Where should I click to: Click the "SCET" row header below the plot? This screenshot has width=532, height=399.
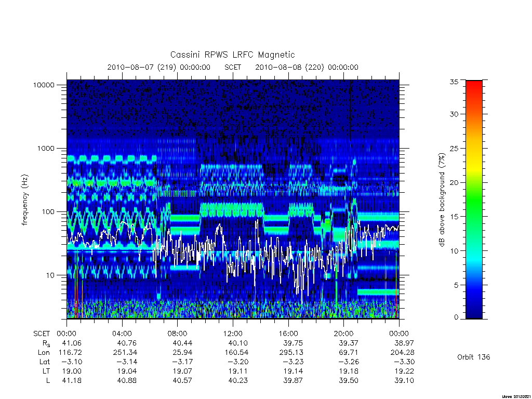click(42, 334)
